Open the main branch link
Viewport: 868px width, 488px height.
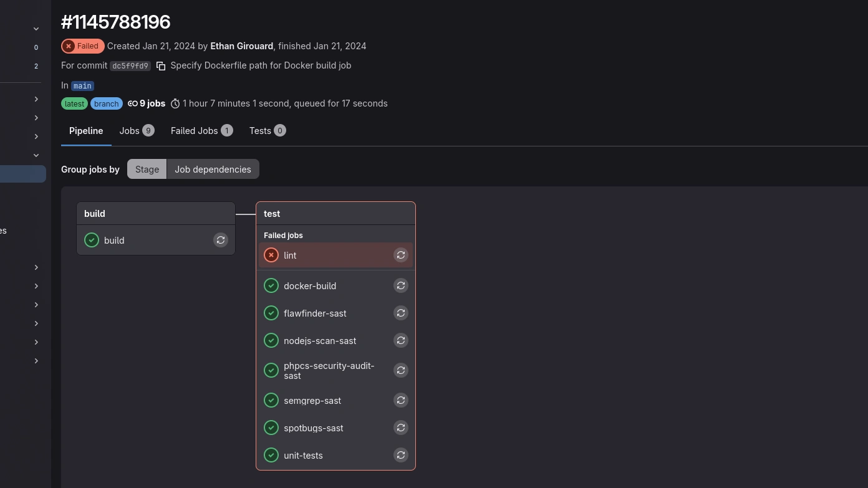82,86
